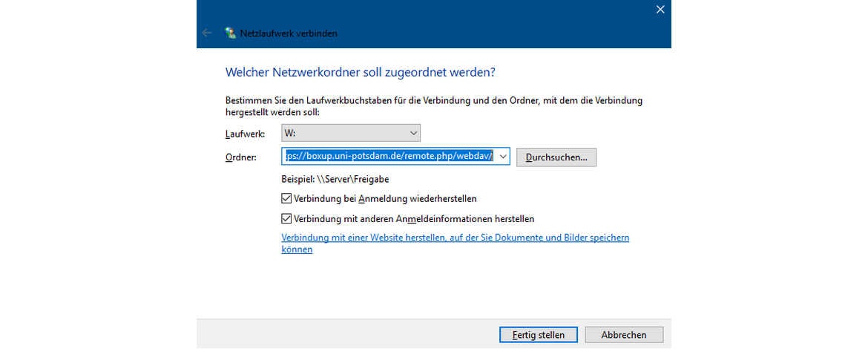This screenshot has width=868, height=349.
Task: Click the Beispiel: \\Server\Freigabe hint text
Action: tap(335, 179)
